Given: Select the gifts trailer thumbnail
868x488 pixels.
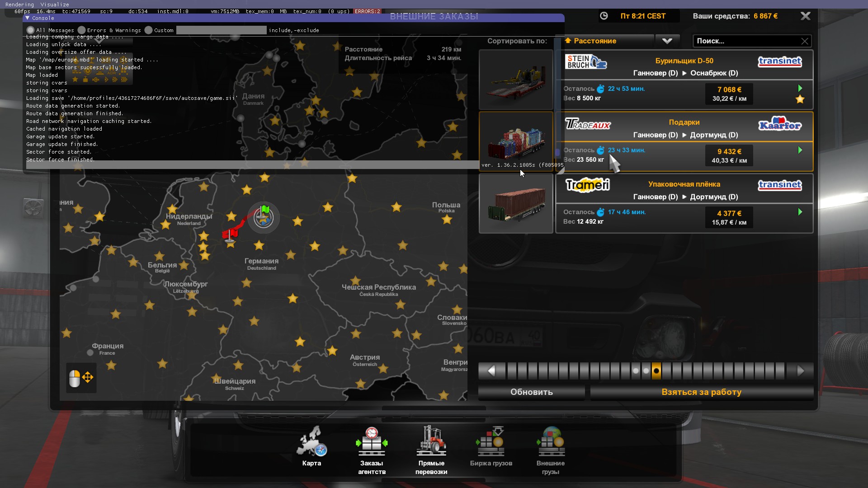Looking at the screenshot, I should coord(516,141).
